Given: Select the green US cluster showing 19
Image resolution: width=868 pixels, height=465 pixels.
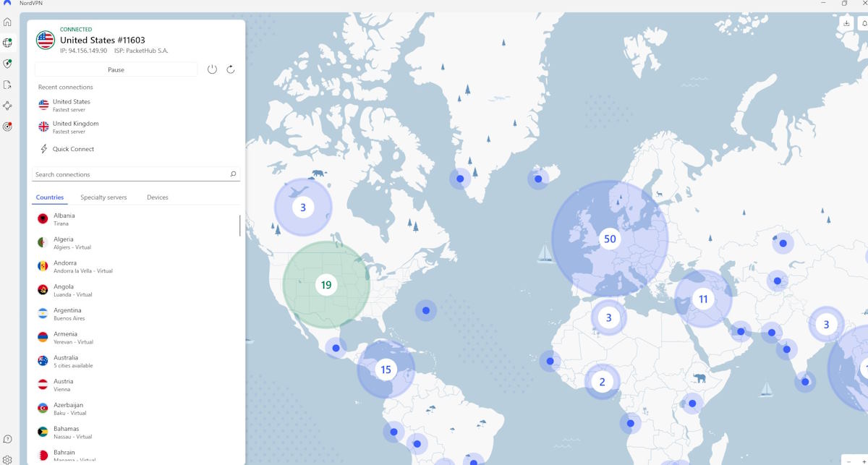Looking at the screenshot, I should (326, 285).
